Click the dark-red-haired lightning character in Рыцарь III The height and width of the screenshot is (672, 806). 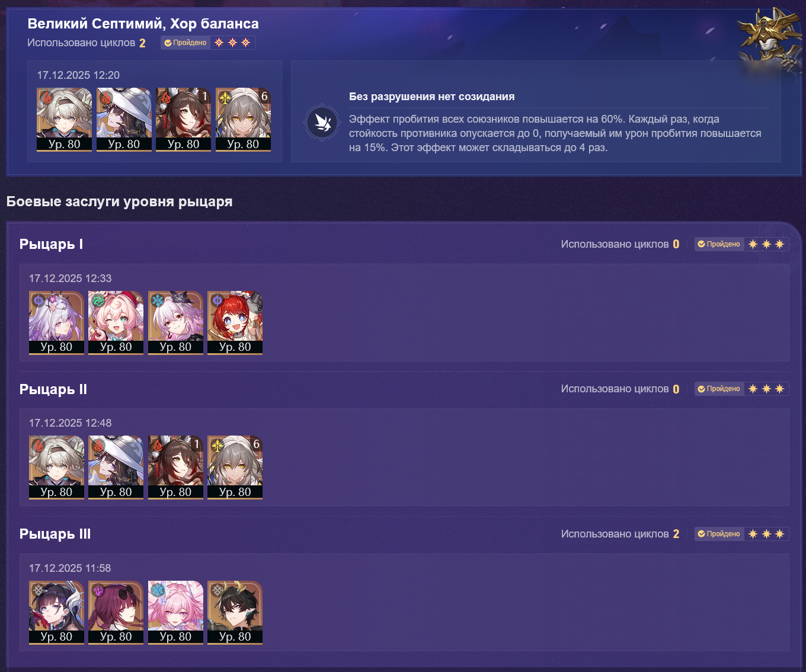pos(116,613)
